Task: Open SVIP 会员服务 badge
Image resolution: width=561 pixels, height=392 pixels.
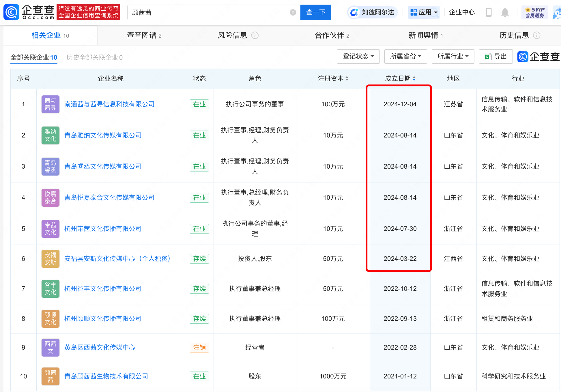Action: (x=535, y=12)
